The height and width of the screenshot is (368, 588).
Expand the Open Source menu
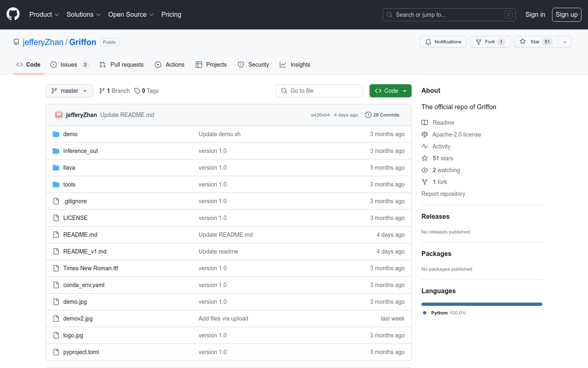point(131,14)
